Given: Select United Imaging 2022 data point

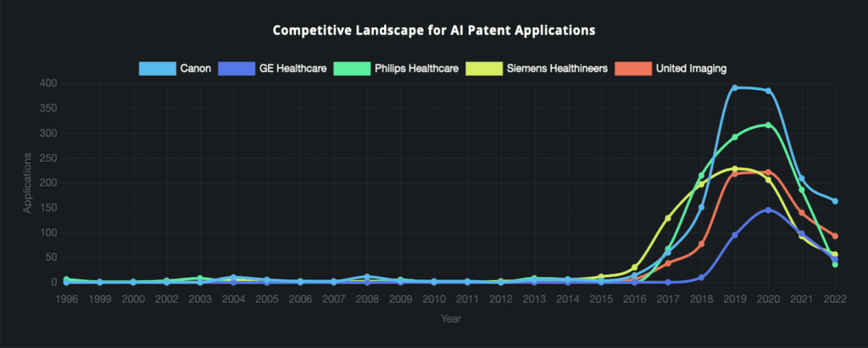Looking at the screenshot, I should click(x=835, y=235).
